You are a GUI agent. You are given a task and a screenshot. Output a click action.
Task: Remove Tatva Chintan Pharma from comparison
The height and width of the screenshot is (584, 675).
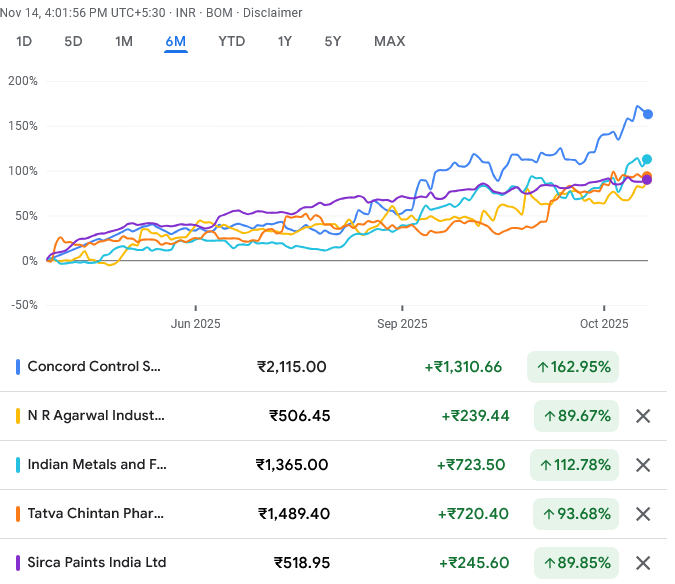[x=643, y=514]
